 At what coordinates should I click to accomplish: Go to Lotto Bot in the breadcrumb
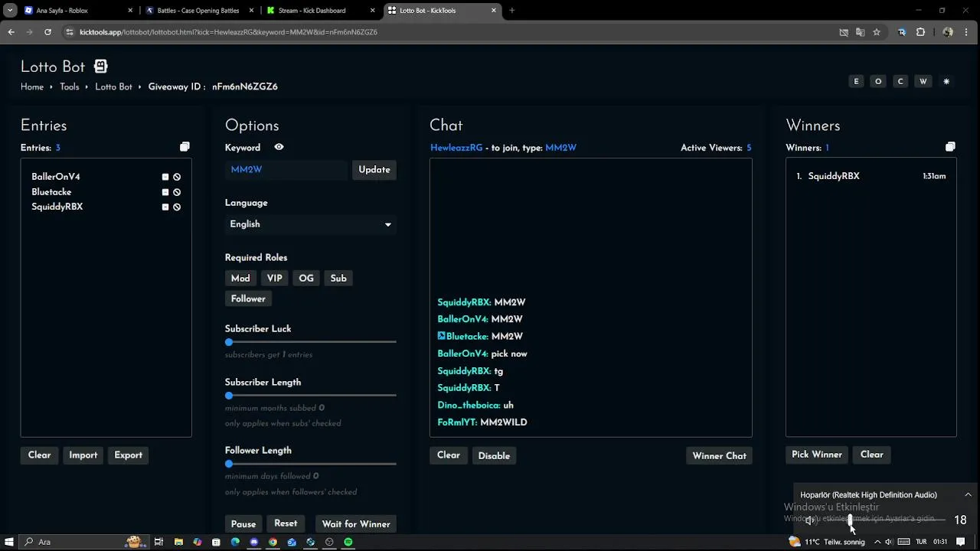pos(113,87)
